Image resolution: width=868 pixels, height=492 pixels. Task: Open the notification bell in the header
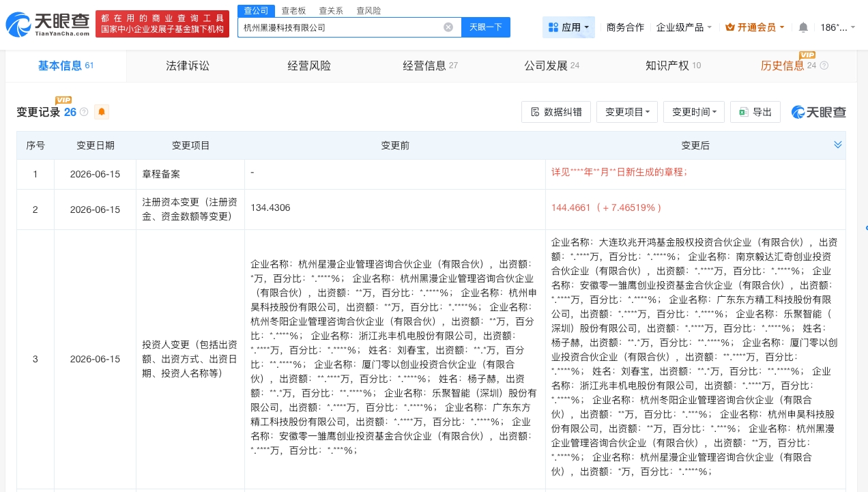coord(803,27)
